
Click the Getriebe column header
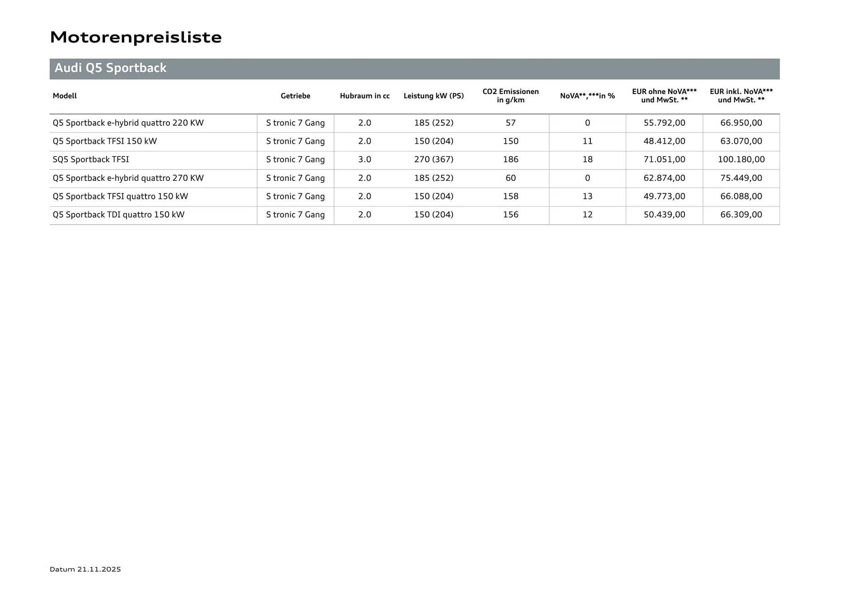pos(295,96)
